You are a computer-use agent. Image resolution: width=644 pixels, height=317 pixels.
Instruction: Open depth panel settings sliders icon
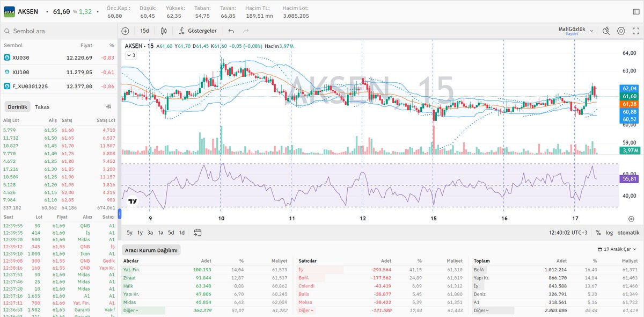(x=109, y=107)
